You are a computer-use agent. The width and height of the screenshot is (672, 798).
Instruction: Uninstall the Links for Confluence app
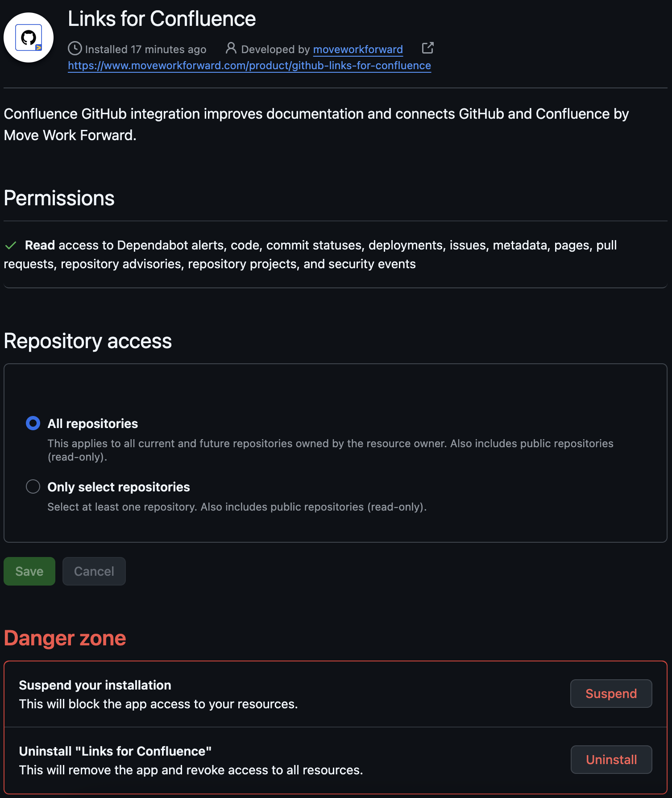(x=611, y=760)
